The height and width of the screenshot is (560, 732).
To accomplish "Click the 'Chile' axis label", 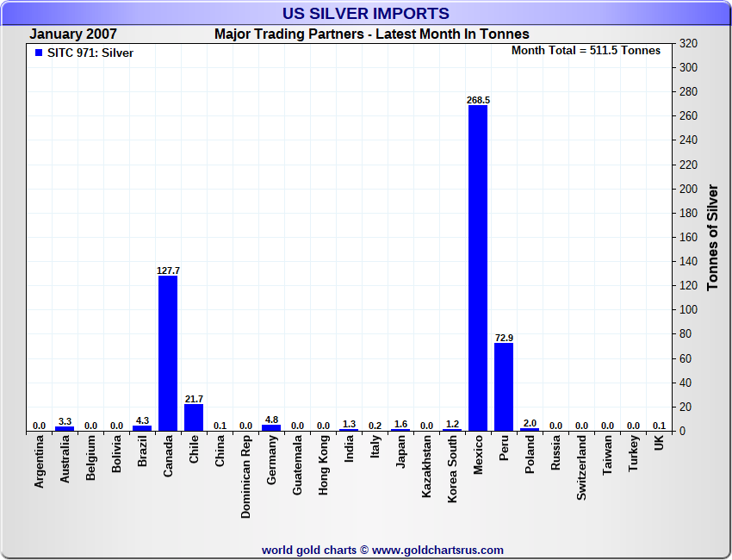I will pyautogui.click(x=194, y=450).
